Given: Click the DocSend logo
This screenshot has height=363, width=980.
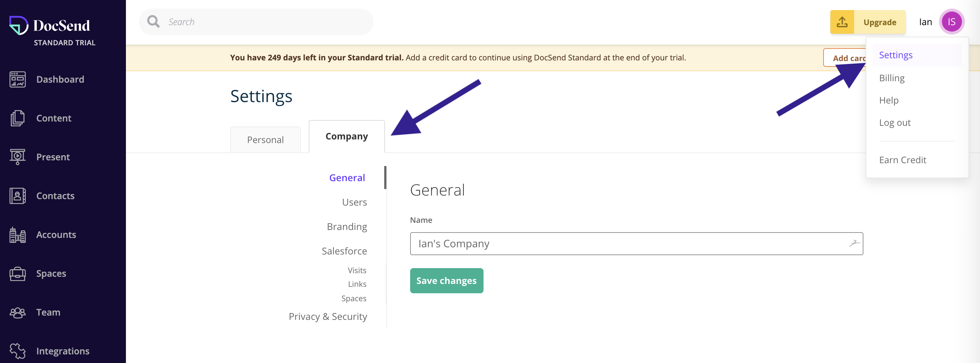Looking at the screenshot, I should (x=50, y=26).
